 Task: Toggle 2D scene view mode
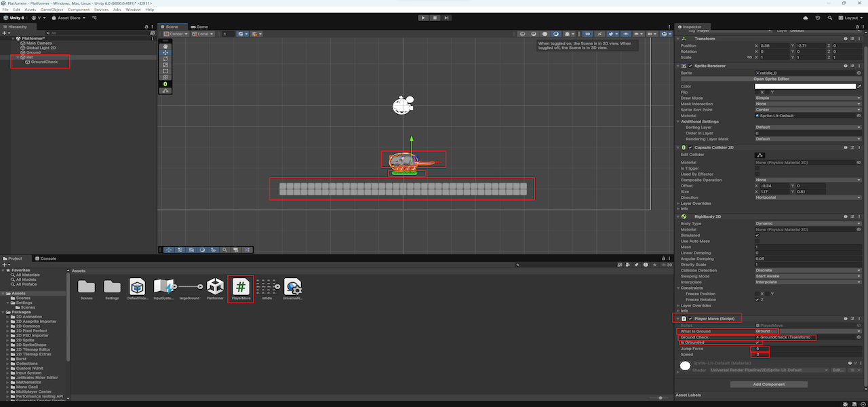pyautogui.click(x=588, y=34)
